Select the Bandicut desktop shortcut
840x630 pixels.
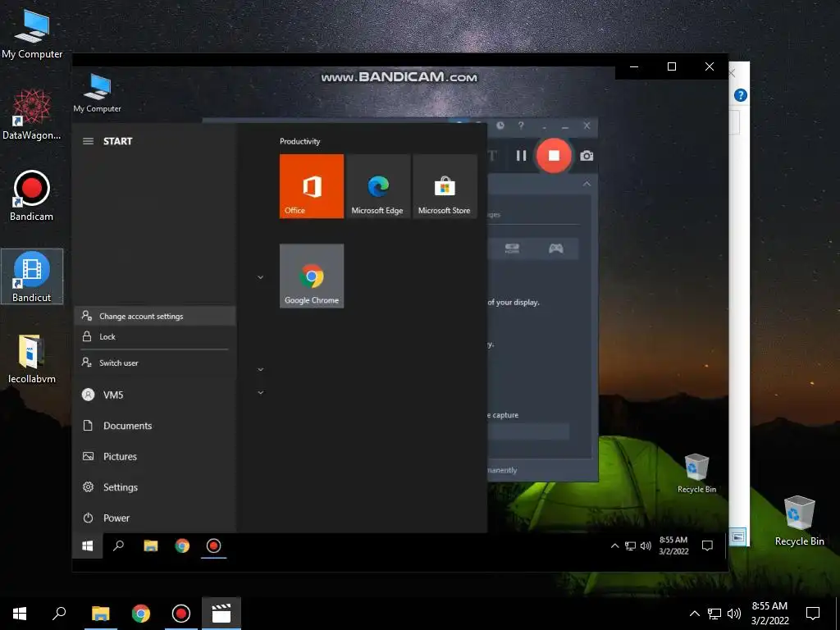click(x=32, y=276)
